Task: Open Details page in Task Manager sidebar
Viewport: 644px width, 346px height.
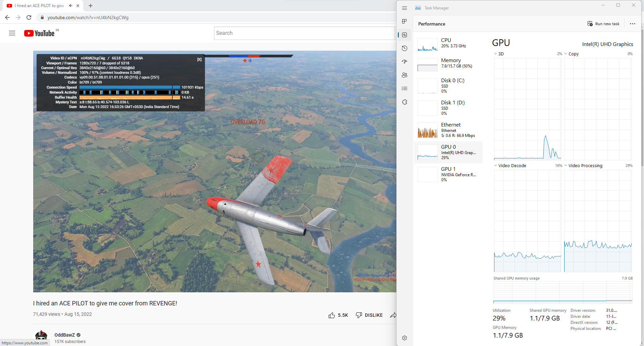Action: (405, 89)
